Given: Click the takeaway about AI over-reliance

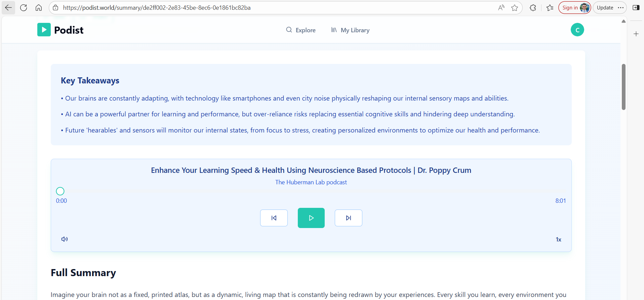Looking at the screenshot, I should (288, 114).
